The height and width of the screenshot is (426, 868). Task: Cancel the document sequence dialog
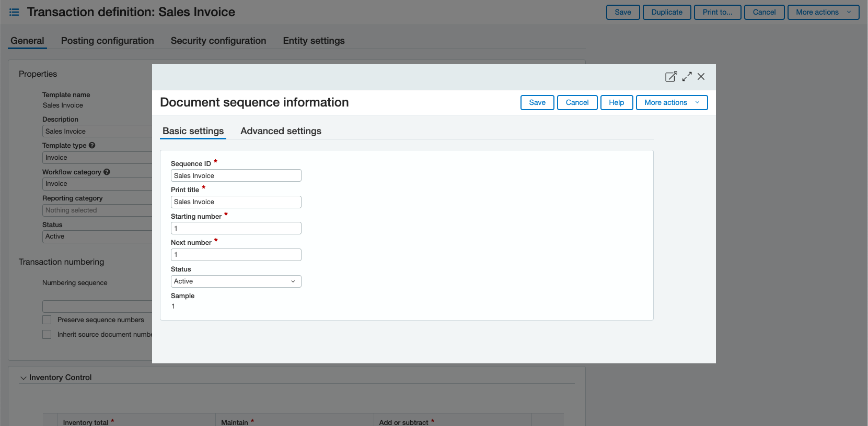[x=577, y=102]
